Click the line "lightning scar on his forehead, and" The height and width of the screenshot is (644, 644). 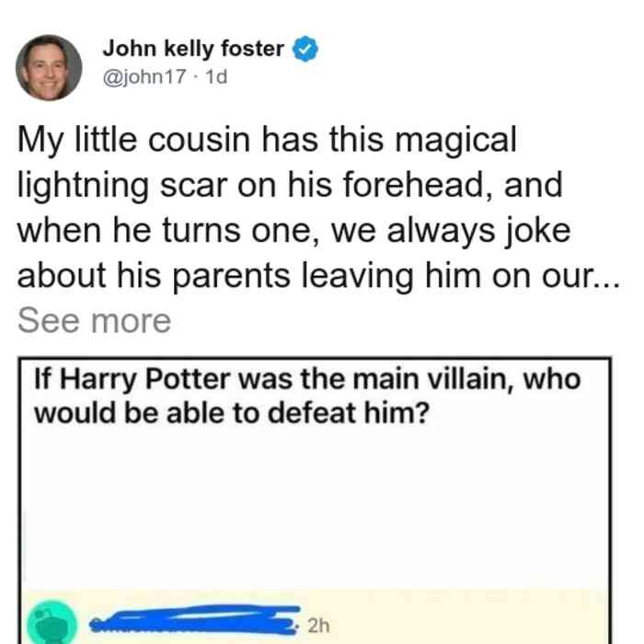pyautogui.click(x=290, y=186)
